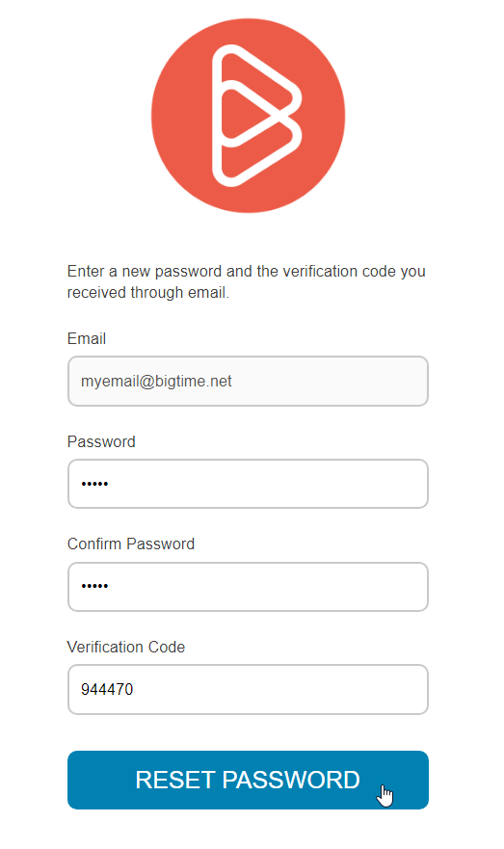Click the Confirm Password label

coord(131,544)
